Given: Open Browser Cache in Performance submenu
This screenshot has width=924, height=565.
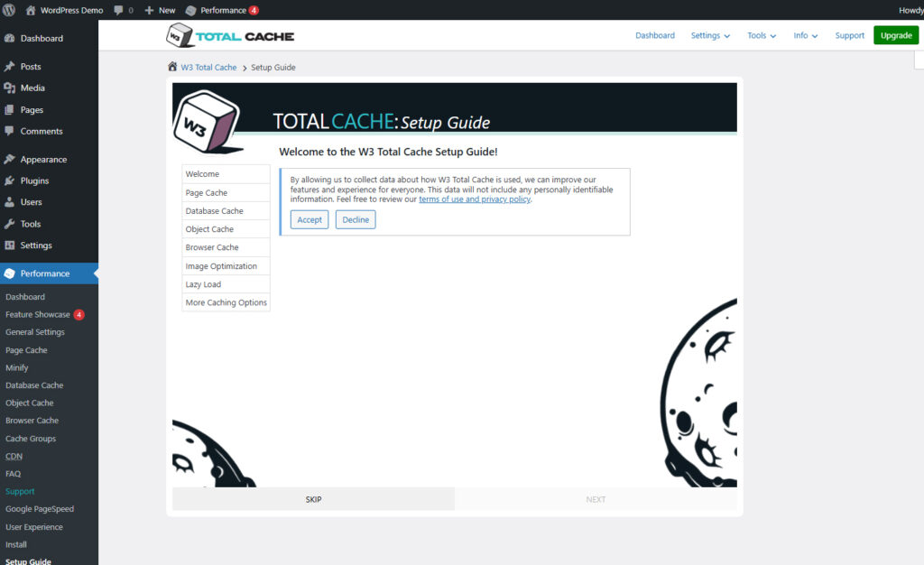Looking at the screenshot, I should (32, 421).
